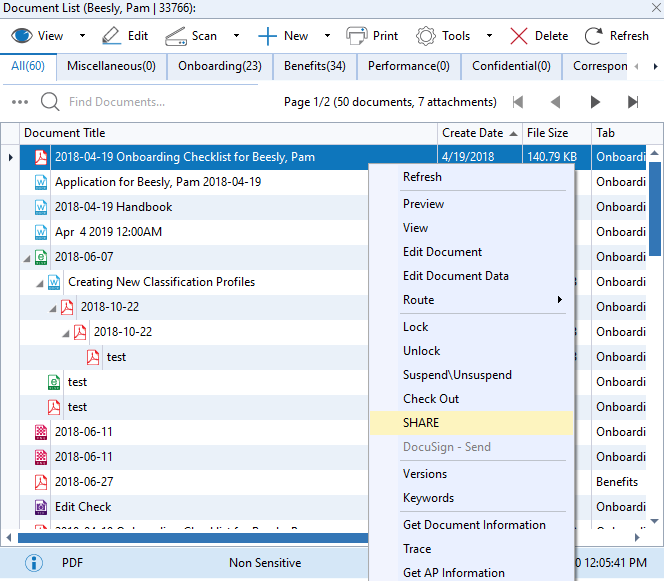Click the Refresh arrow icon in toolbar
664x581 pixels.
click(x=593, y=36)
